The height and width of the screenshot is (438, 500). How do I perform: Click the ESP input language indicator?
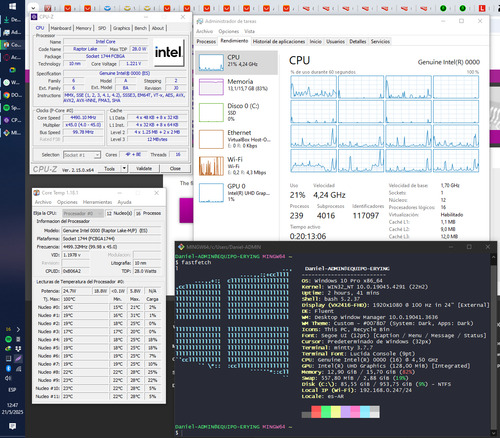(12, 390)
